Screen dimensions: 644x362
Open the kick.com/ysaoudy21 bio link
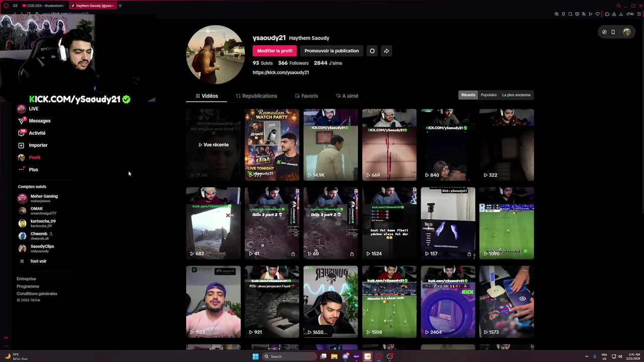[281, 72]
